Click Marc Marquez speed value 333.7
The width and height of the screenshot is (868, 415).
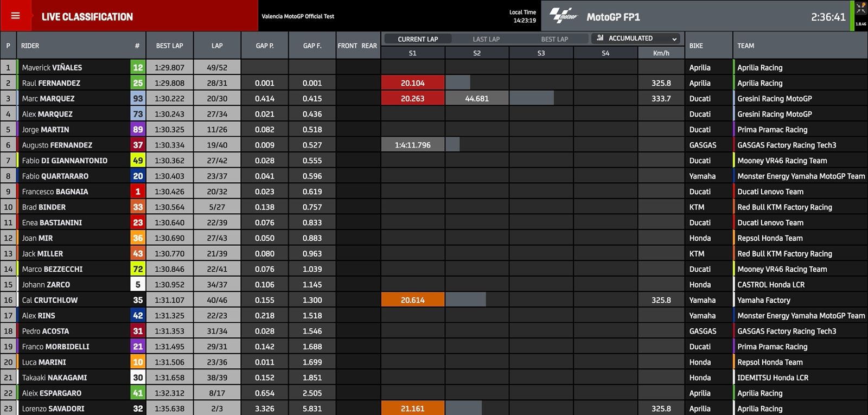pyautogui.click(x=661, y=99)
